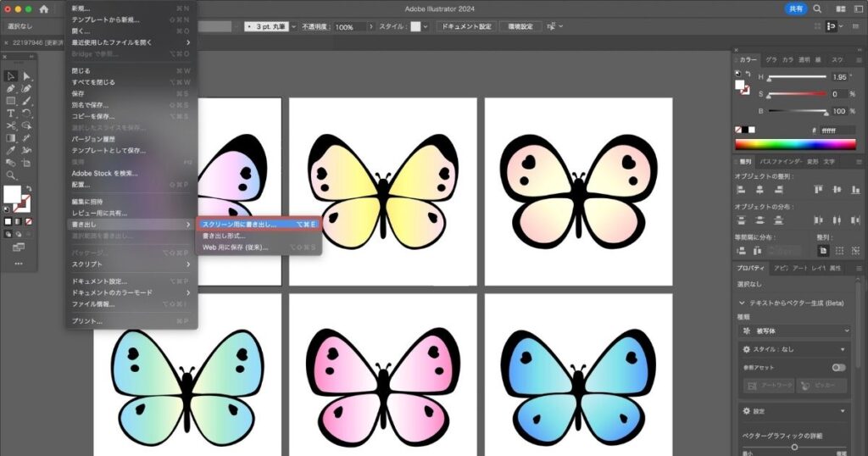Select the Rectangle shape tool

click(11, 101)
